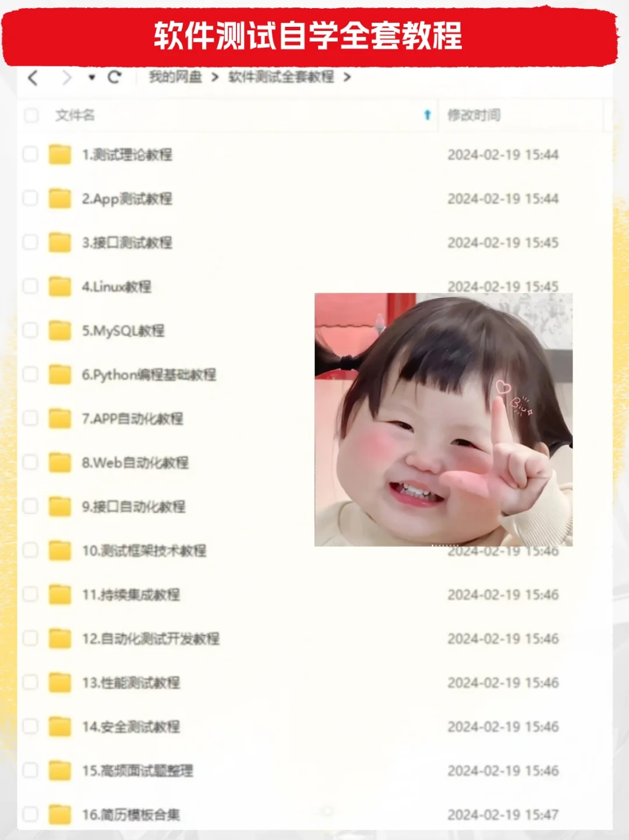Screen dimensions: 629x840
Task: Open the 15.高频面试题整理 folder by name
Action: (x=139, y=771)
